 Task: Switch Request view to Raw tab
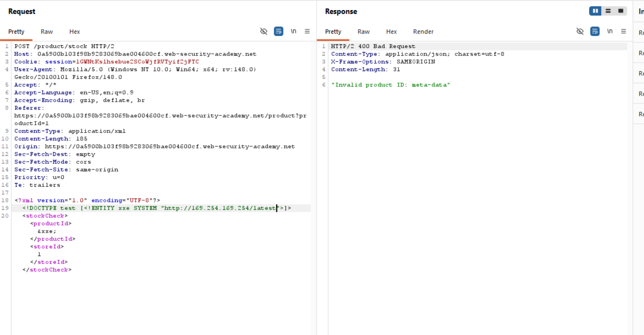pyautogui.click(x=47, y=32)
